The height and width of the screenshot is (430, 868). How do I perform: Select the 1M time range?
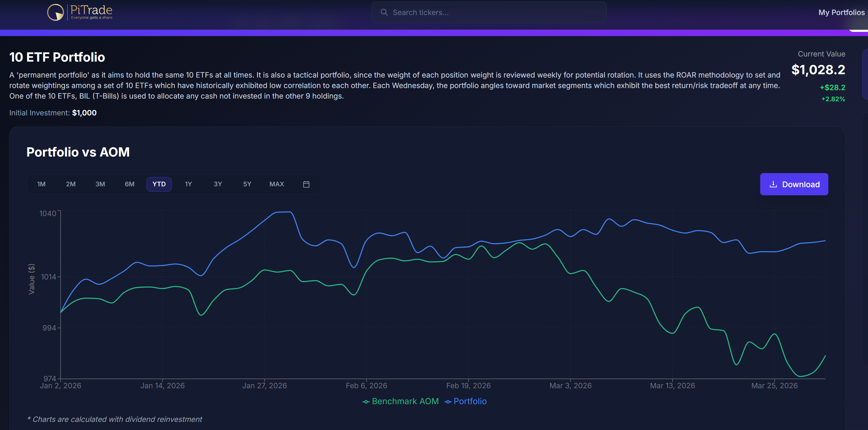click(x=41, y=184)
